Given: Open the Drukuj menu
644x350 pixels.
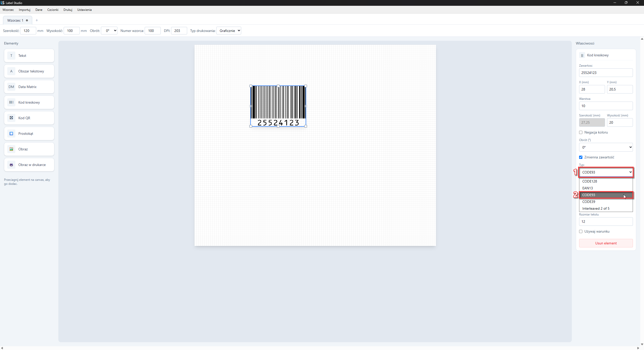Looking at the screenshot, I should click(x=68, y=10).
